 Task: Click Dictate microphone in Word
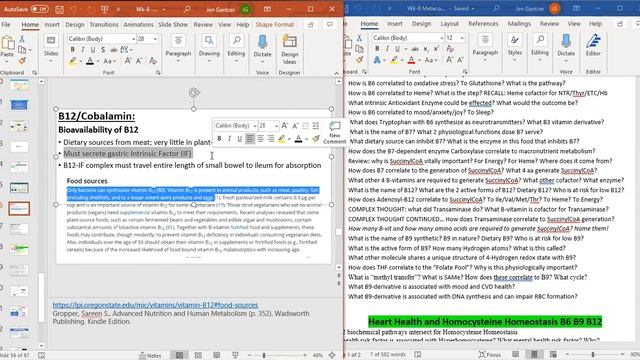[x=566, y=47]
